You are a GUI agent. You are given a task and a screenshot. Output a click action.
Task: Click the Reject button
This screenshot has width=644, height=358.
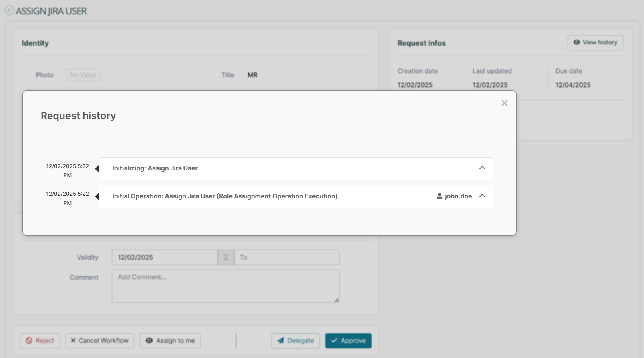(40, 341)
